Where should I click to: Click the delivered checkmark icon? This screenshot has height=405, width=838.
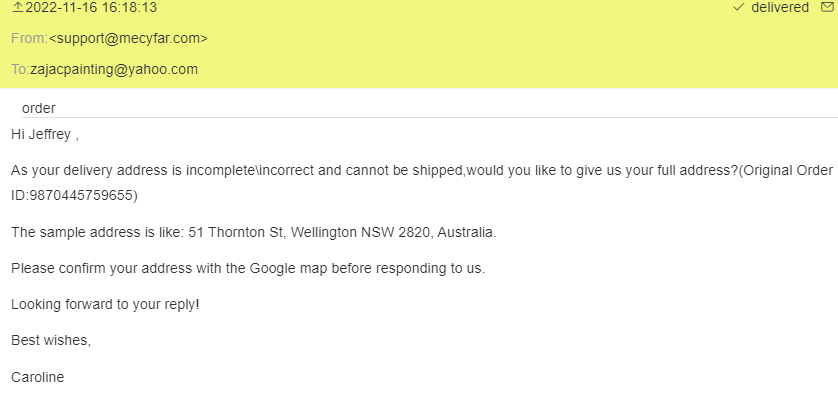tap(738, 7)
